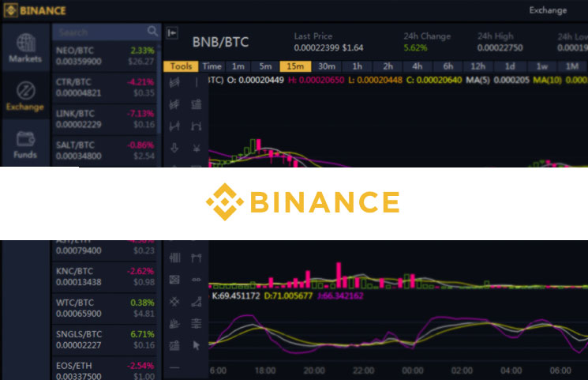Click the D:71.005677 indicator value

(x=288, y=296)
